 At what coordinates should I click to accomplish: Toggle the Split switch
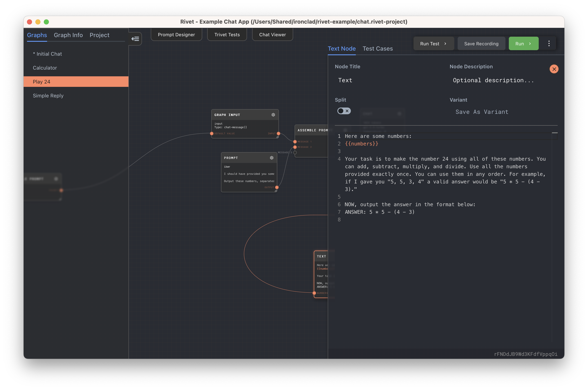pyautogui.click(x=344, y=111)
